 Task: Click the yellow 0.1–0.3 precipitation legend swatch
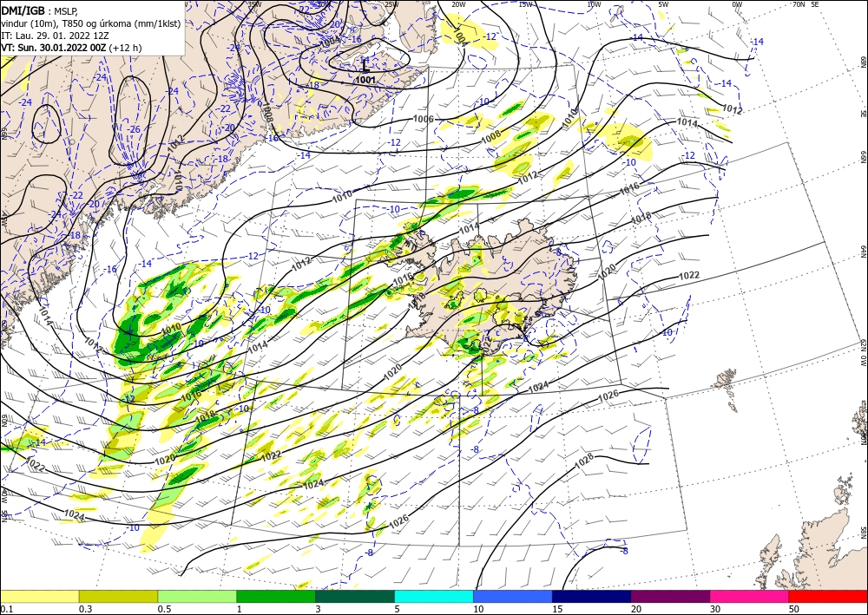(x=39, y=596)
